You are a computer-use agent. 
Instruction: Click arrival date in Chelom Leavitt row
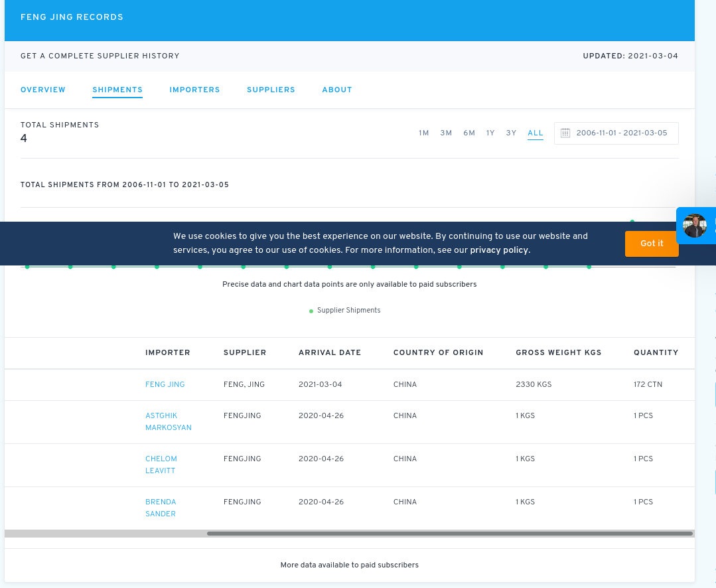[x=321, y=459]
